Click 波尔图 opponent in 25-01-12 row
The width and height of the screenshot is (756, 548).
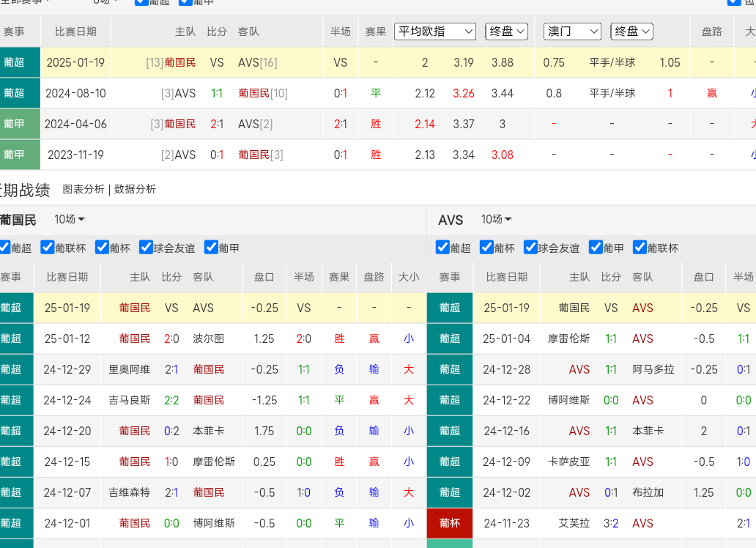(x=208, y=338)
